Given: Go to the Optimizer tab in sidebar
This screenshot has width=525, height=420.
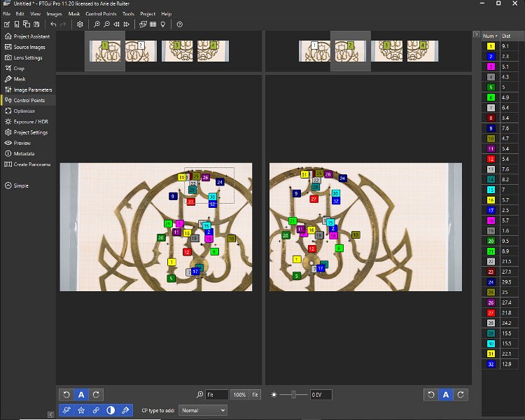Looking at the screenshot, I should tap(24, 111).
